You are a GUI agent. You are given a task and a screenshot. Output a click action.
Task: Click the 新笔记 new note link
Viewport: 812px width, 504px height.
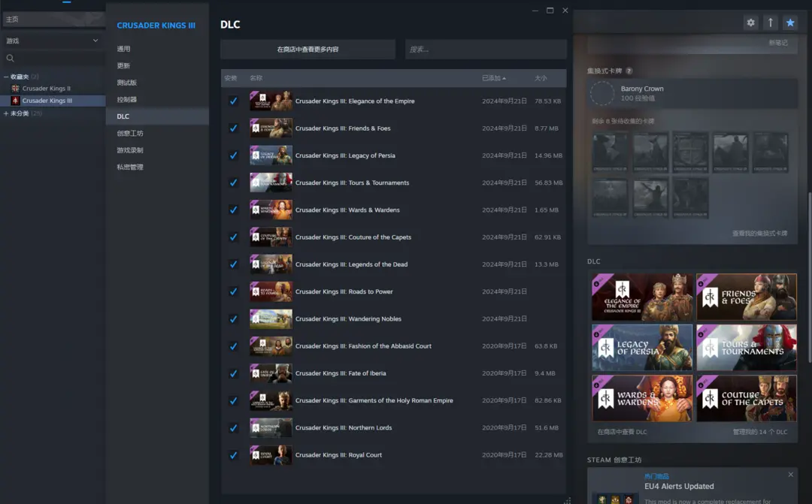[778, 43]
